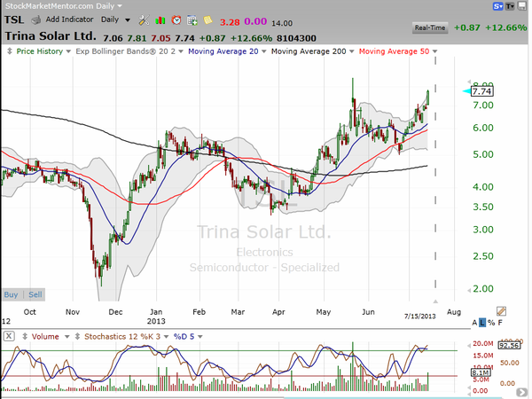Viewport: 532px width, 399px height.
Task: Click the Sell button
Action: pos(35,294)
